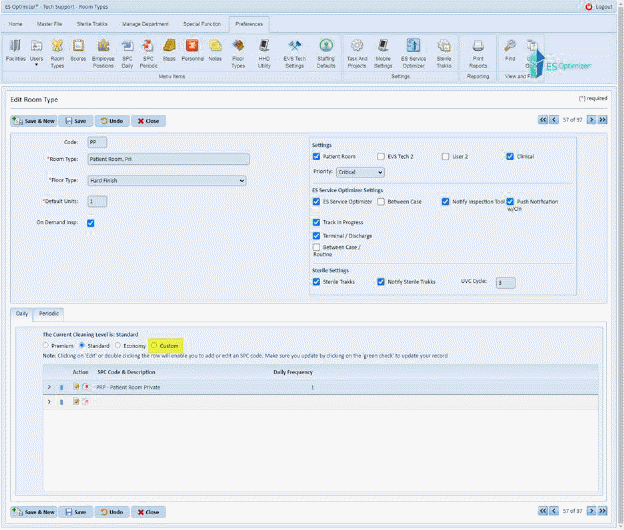Open the Special Function ribbon tab
Image resolution: width=624 pixels, height=530 pixels.
tap(202, 24)
